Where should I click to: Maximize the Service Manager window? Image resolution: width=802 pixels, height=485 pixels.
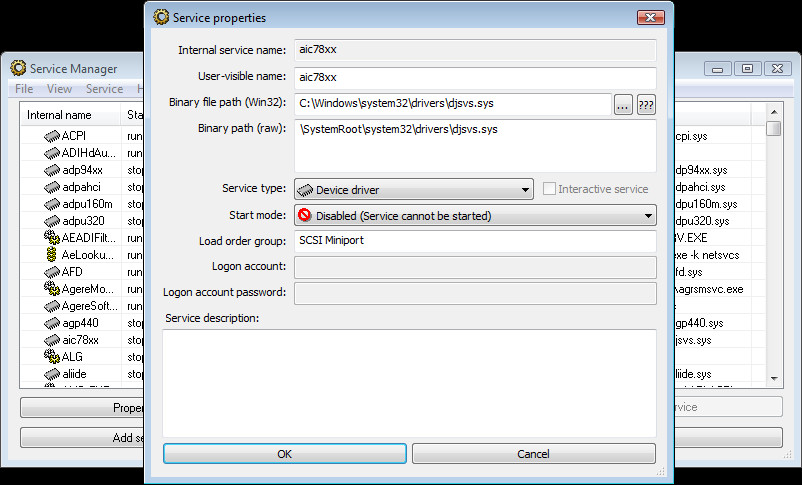[747, 68]
